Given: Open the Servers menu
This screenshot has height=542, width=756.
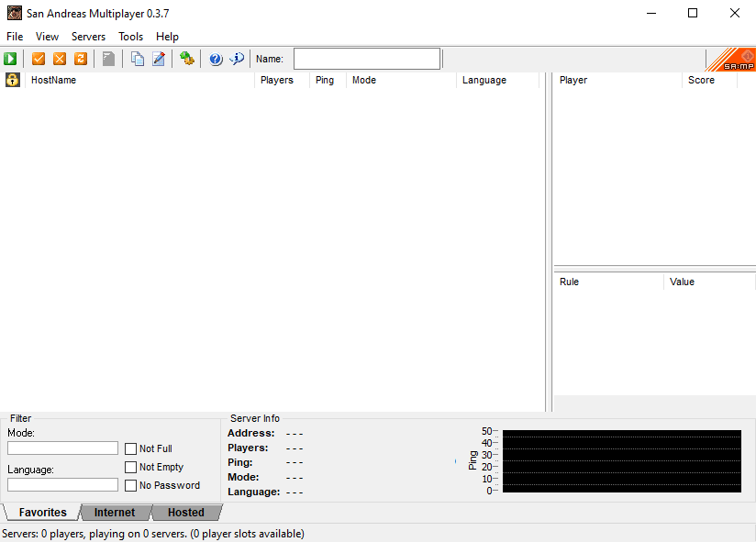Looking at the screenshot, I should [88, 37].
